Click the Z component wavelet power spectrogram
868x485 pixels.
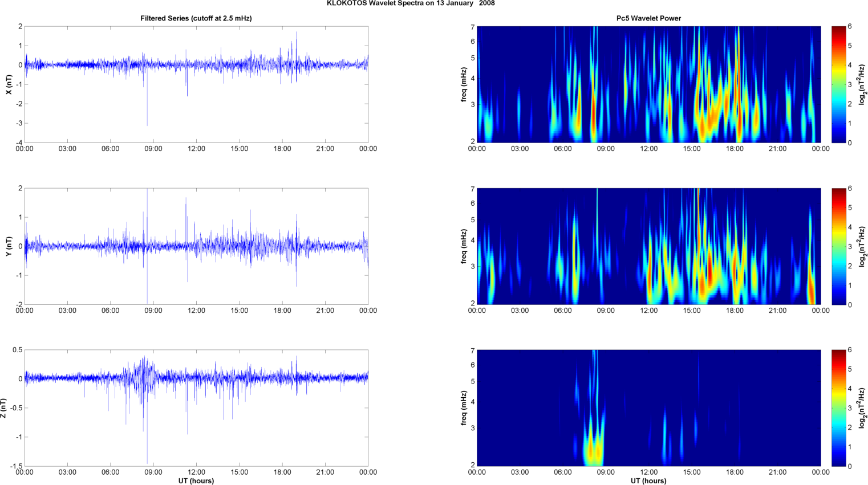tap(648, 408)
